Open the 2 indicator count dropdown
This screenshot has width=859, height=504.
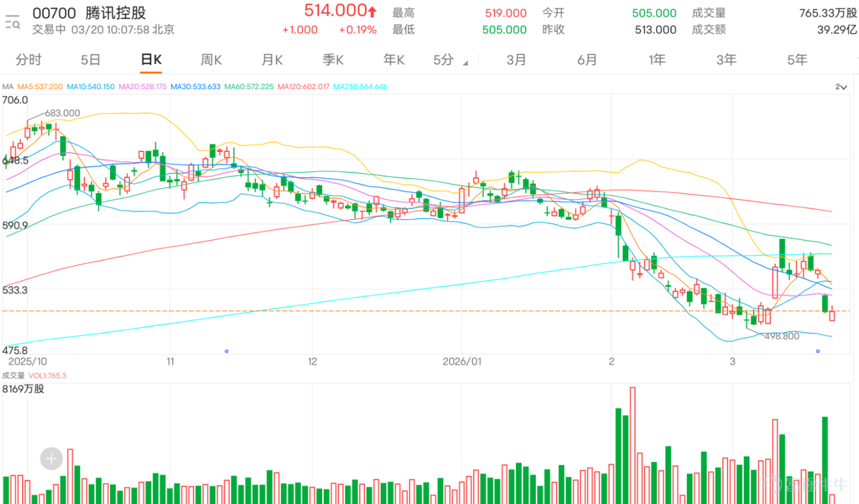pyautogui.click(x=841, y=87)
